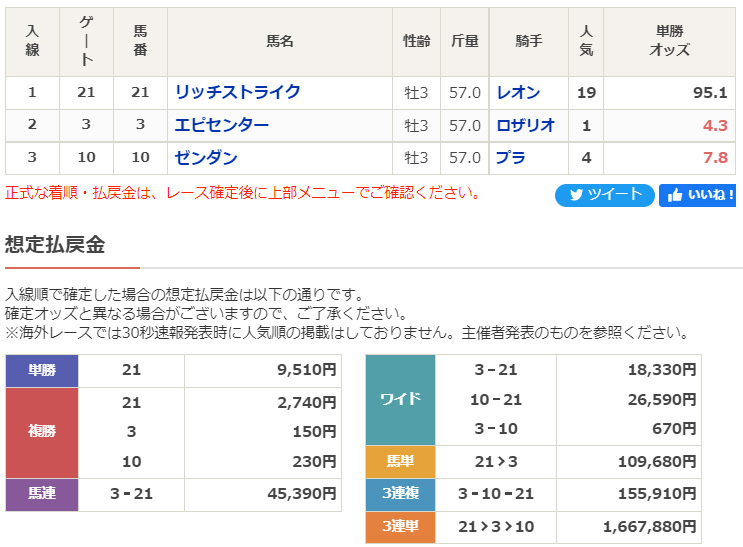Click the thumbs-up いいね button
This screenshot has width=743, height=547.
point(698,195)
